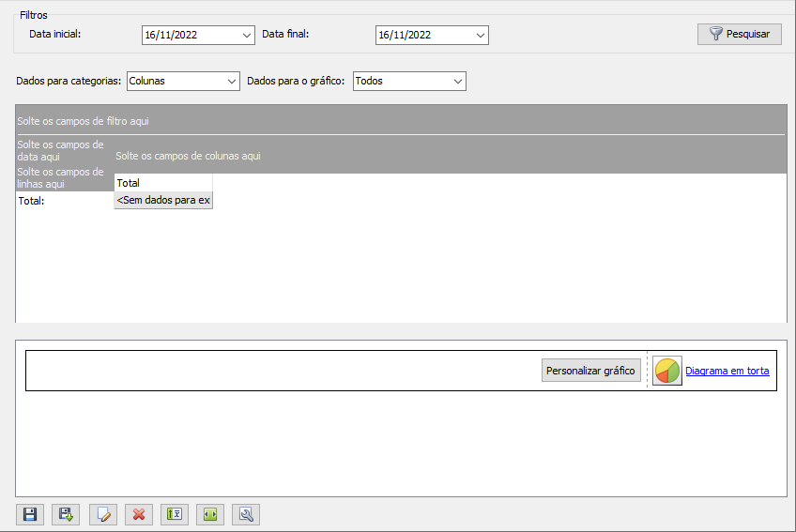The image size is (796, 532).
Task: Click the save-with-green-arrow icon
Action: (x=66, y=515)
